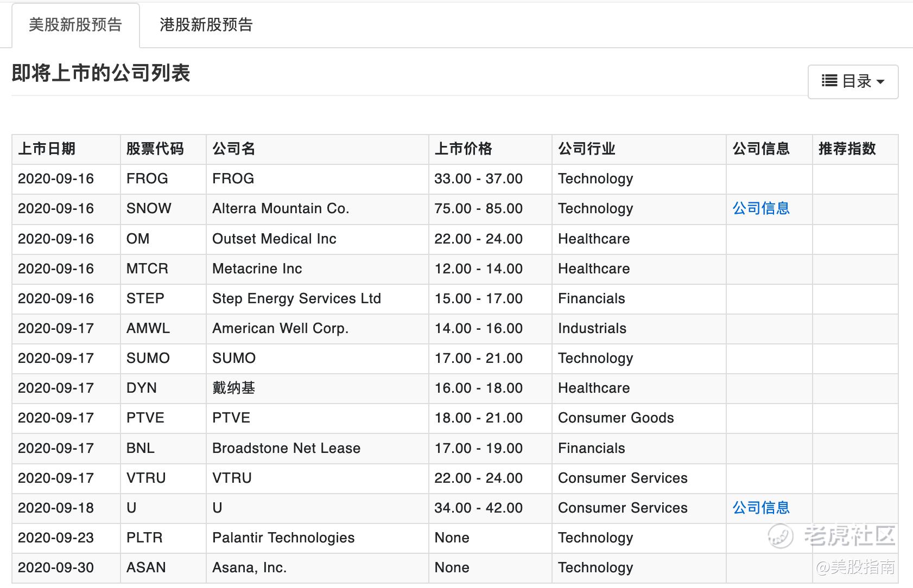Click price range 34.00 - 42.00

[x=479, y=508]
